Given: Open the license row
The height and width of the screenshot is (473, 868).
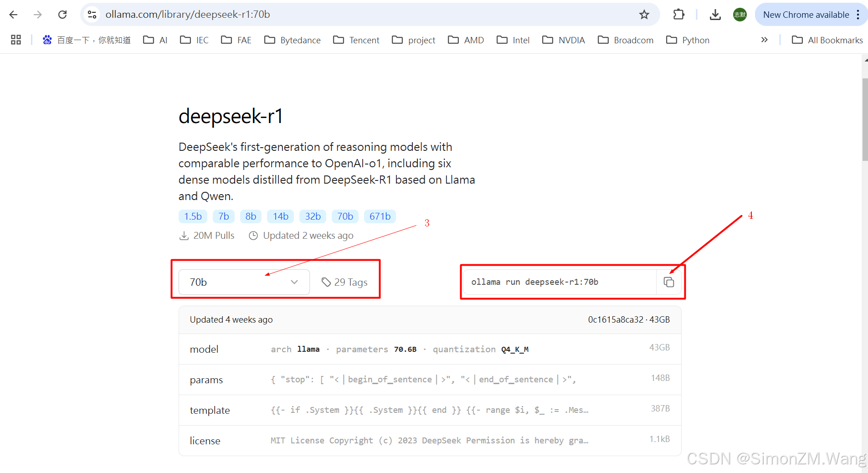Looking at the screenshot, I should click(430, 441).
